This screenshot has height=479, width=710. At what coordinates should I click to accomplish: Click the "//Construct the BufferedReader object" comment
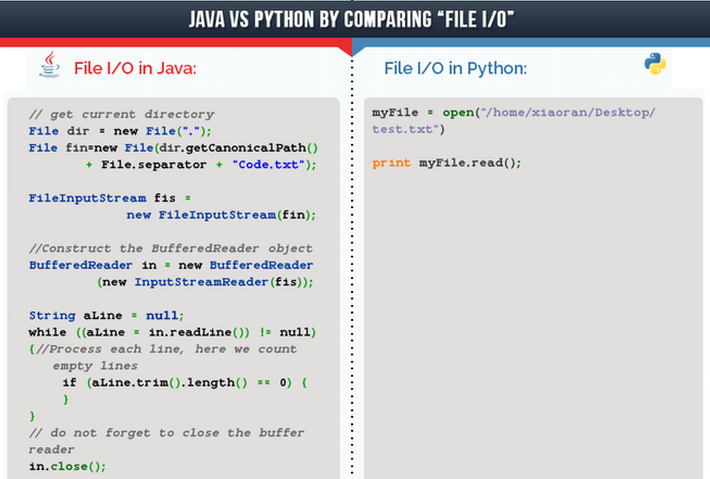[170, 248]
